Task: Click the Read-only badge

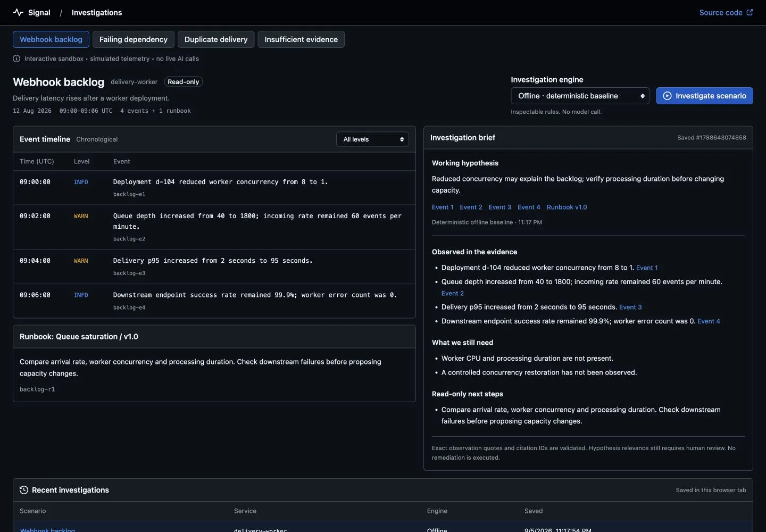Action: [184, 82]
